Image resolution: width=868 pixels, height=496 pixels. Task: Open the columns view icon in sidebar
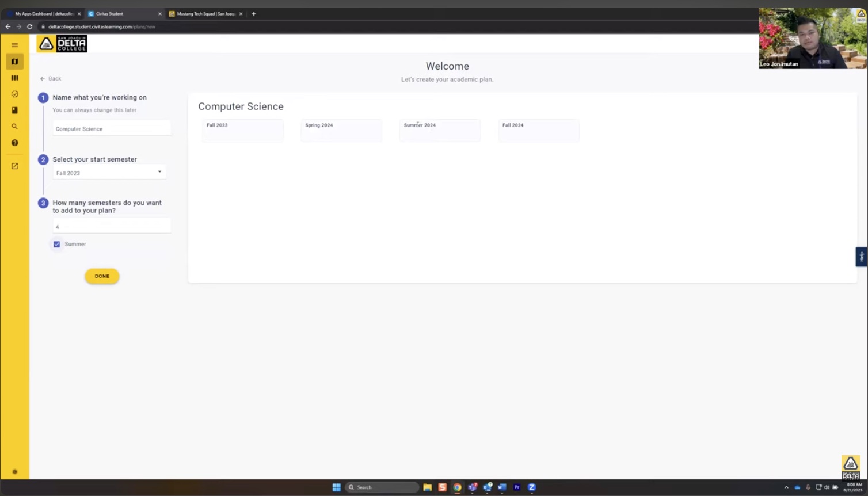14,78
